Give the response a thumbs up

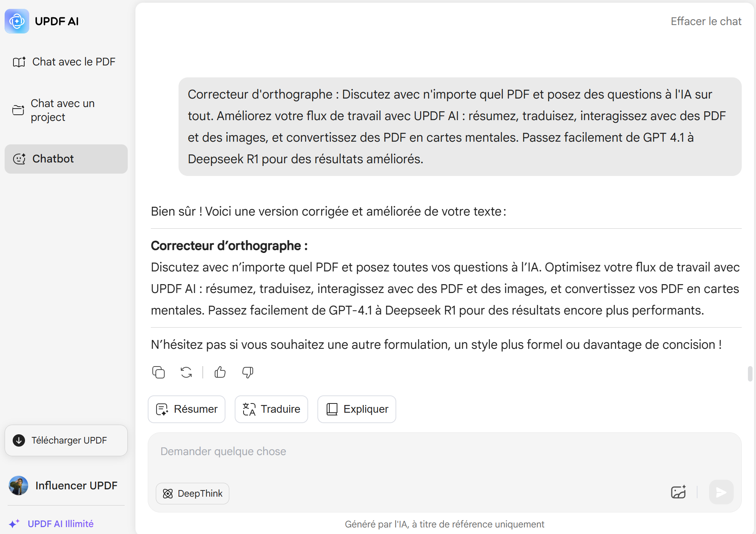pos(220,372)
